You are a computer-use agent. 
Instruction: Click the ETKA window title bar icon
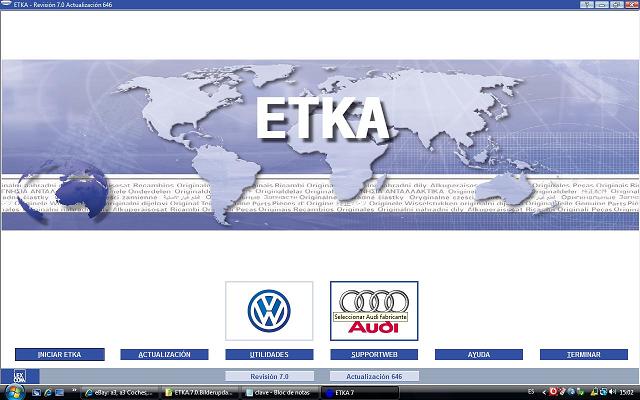click(6, 4)
